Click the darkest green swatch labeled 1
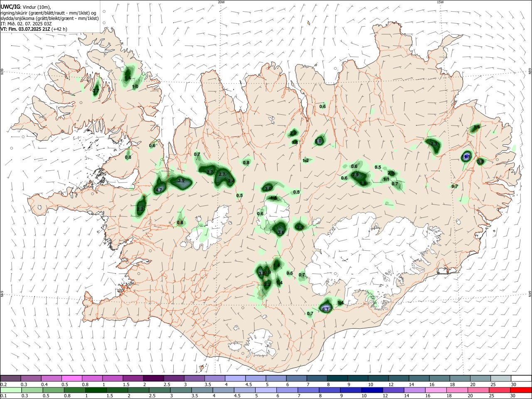The width and height of the screenshot is (532, 399). tap(96, 390)
